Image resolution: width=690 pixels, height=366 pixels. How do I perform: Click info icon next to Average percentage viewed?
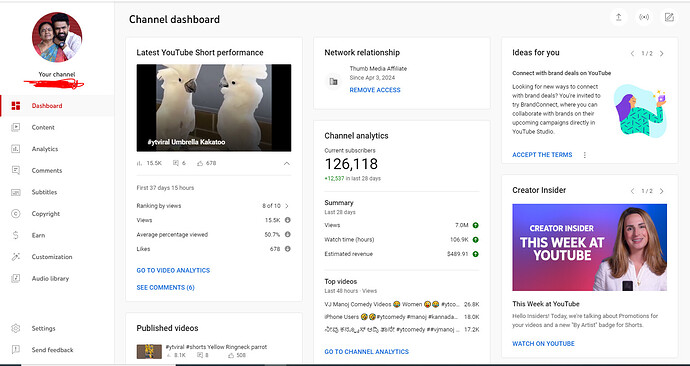(287, 234)
